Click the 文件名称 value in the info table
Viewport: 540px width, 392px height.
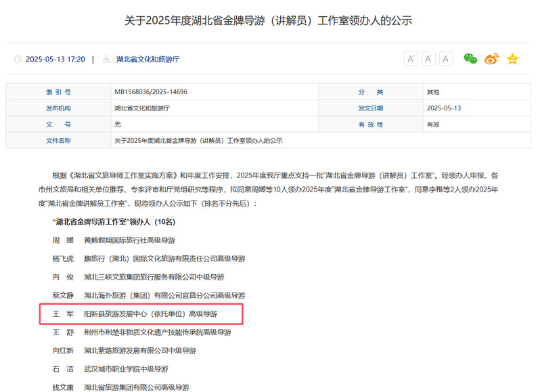coord(198,141)
